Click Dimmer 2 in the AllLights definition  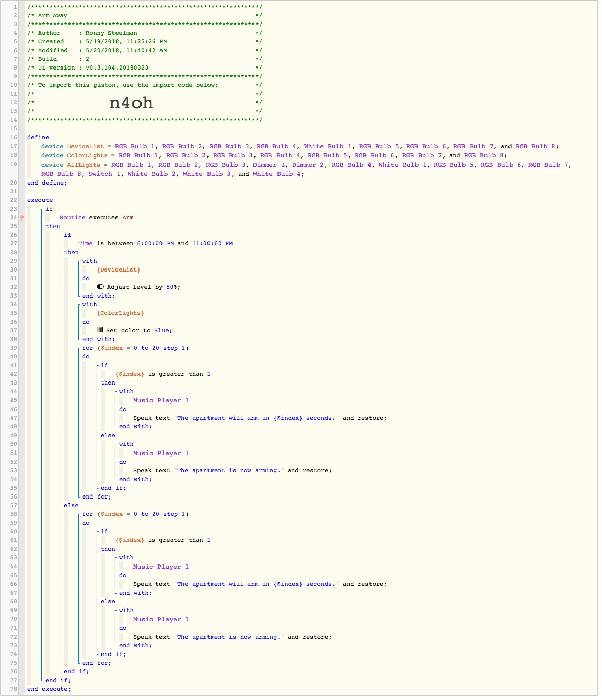[x=308, y=165]
